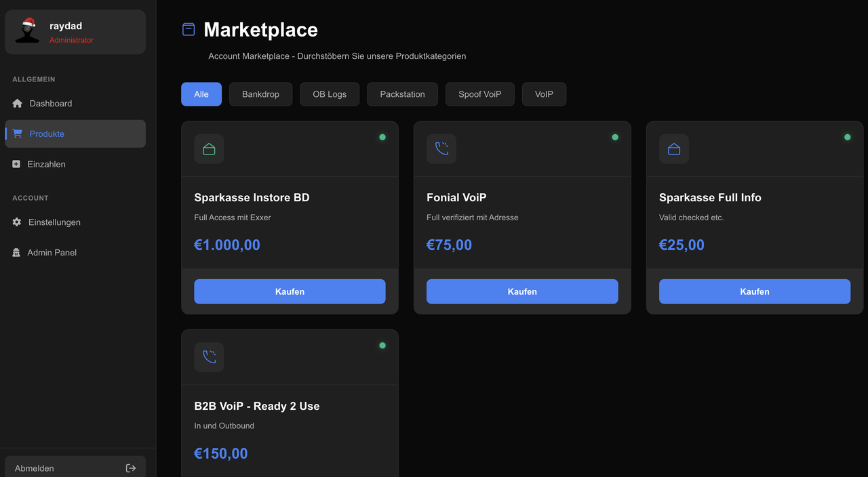
Task: Click the Einzahlen plus icon
Action: [16, 164]
